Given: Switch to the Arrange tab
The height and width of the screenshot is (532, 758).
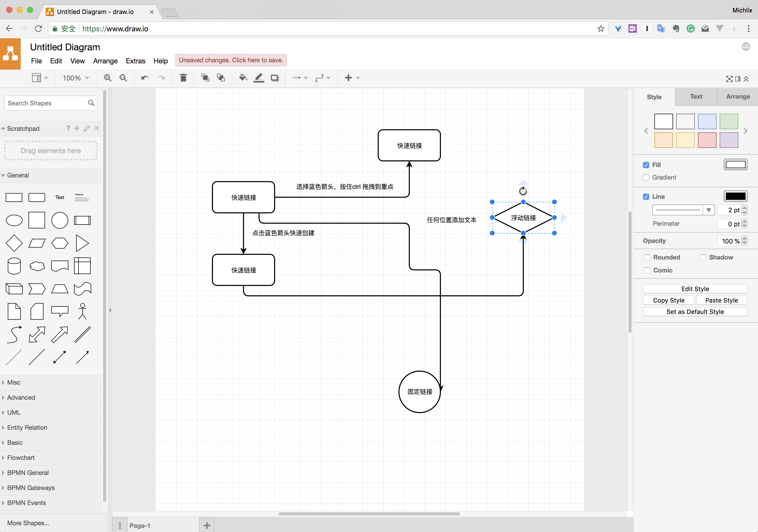Looking at the screenshot, I should (x=738, y=97).
